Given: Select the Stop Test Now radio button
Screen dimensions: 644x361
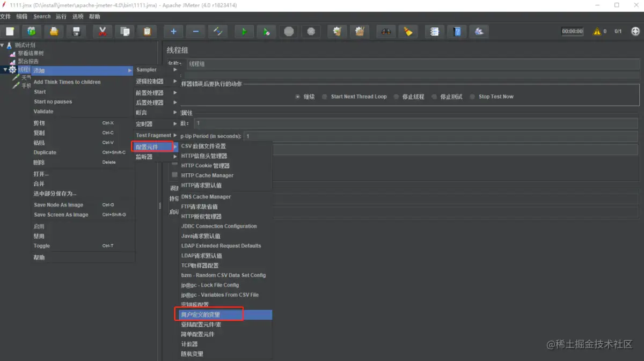Looking at the screenshot, I should click(x=473, y=97).
